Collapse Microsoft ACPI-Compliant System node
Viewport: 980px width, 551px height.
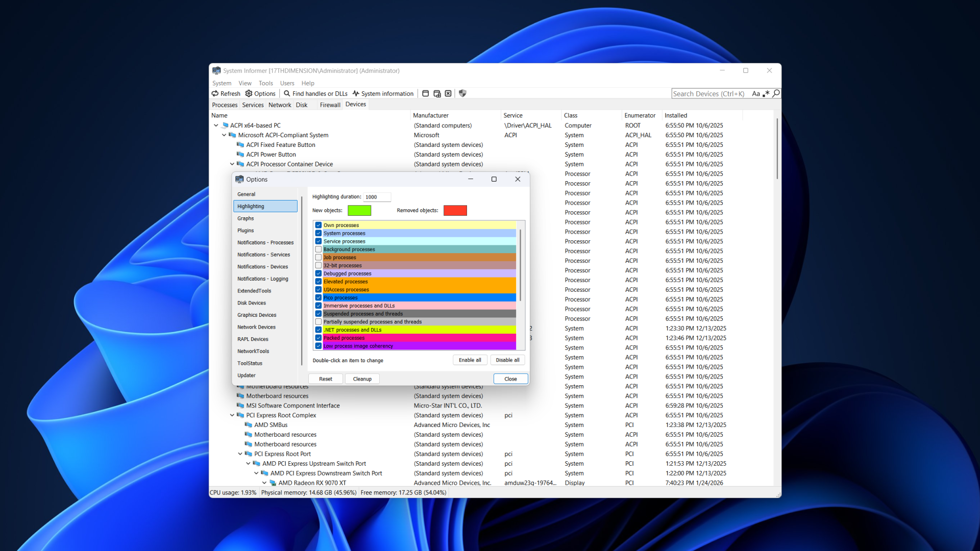(x=224, y=135)
